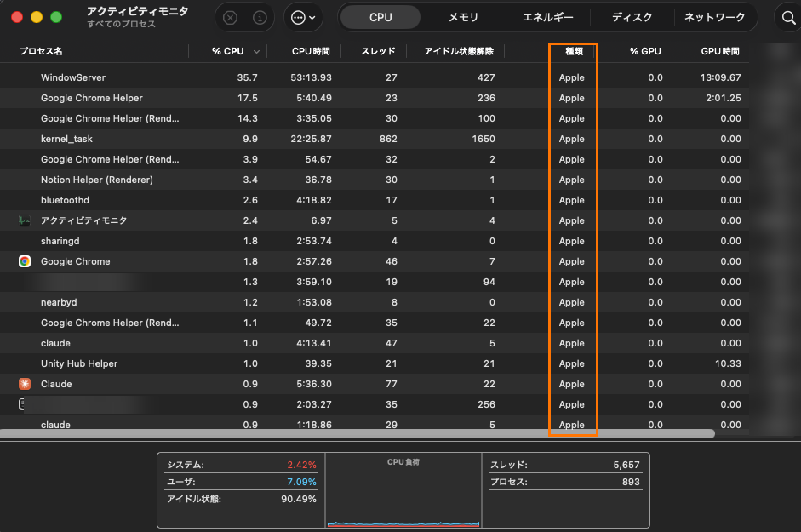Select the WindowServer process row
Viewport: 801px width, 532px height.
[375, 77]
